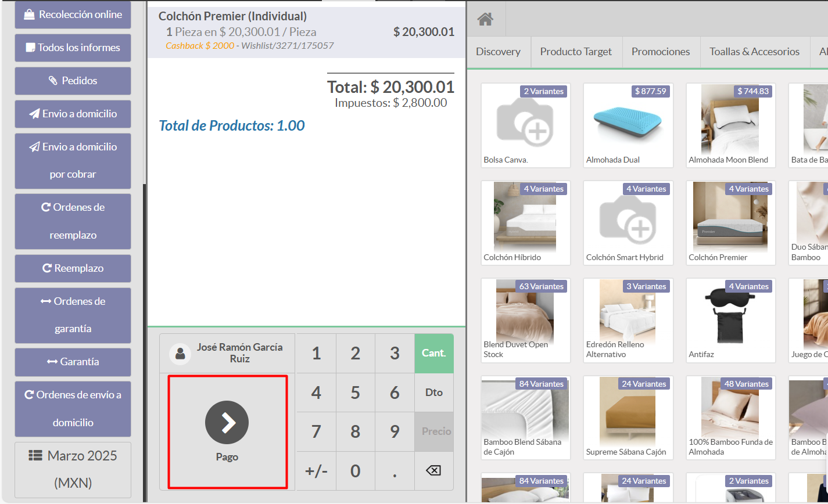Open the Promociones category tab
828x504 pixels.
point(661,52)
